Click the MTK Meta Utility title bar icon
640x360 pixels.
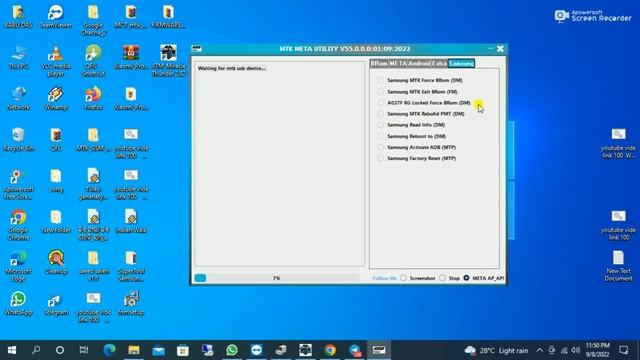coord(197,49)
